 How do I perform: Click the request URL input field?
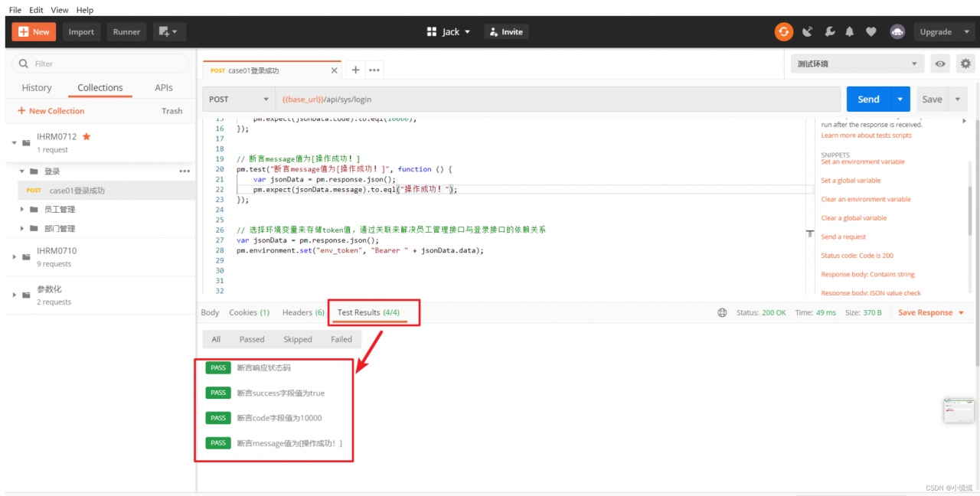(557, 99)
